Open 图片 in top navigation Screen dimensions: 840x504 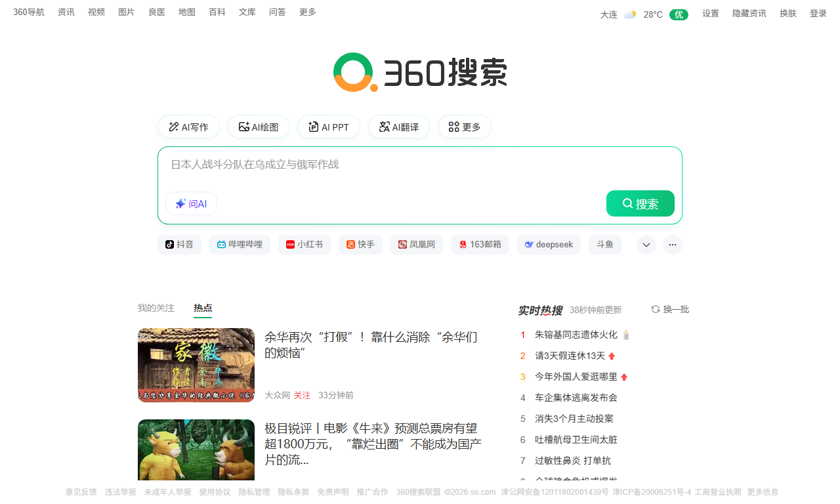click(127, 12)
